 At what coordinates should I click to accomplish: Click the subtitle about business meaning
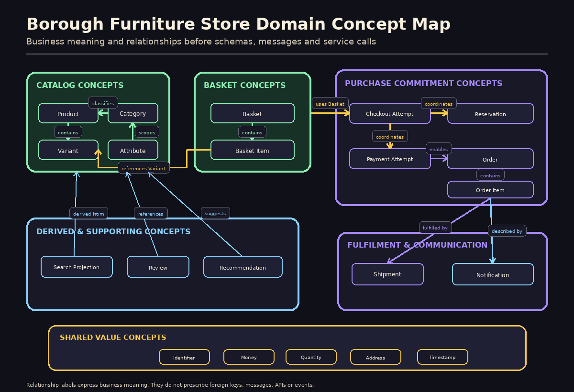(x=201, y=42)
